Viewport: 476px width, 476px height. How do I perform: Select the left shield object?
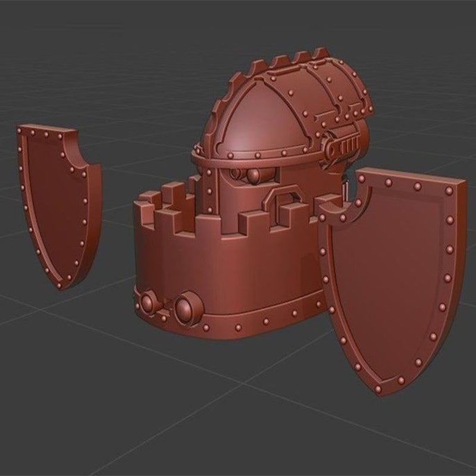pyautogui.click(x=57, y=202)
